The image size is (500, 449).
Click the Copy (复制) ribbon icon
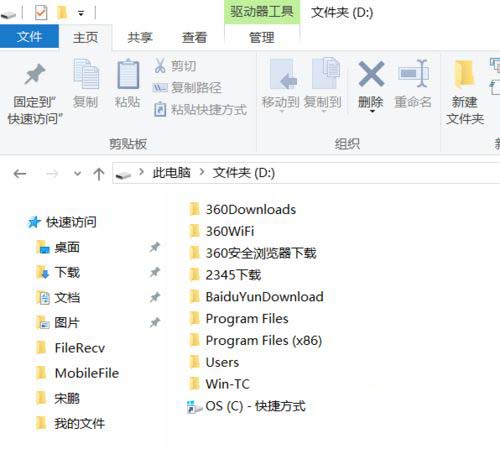(86, 74)
